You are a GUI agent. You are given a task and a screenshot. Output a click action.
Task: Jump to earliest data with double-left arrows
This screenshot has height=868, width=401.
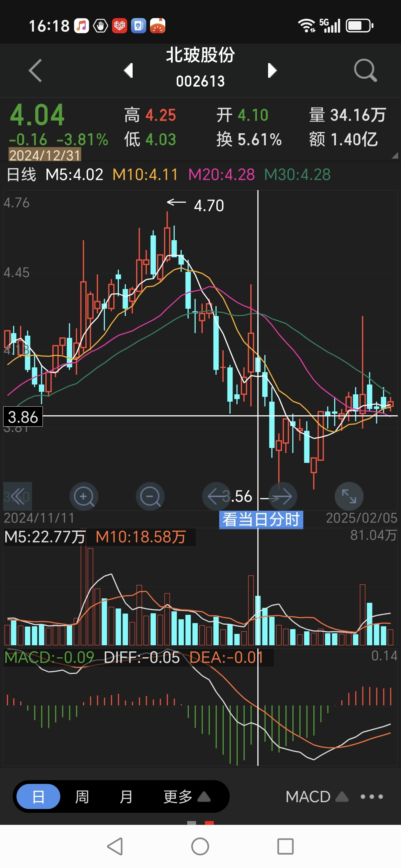(x=17, y=496)
